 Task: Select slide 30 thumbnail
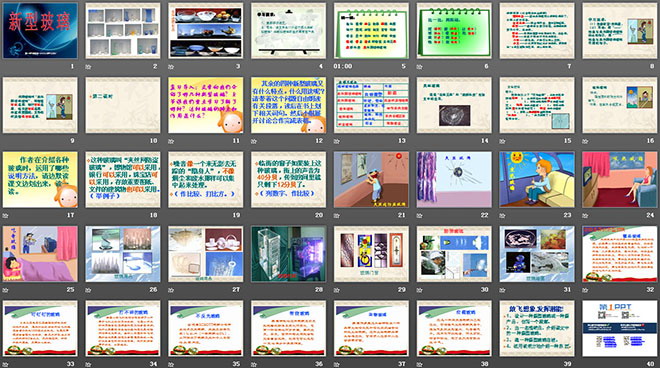click(x=454, y=254)
